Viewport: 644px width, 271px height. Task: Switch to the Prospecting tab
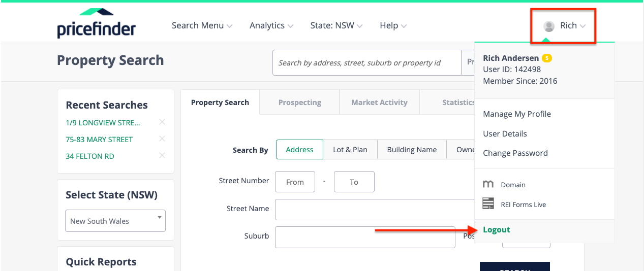click(299, 103)
